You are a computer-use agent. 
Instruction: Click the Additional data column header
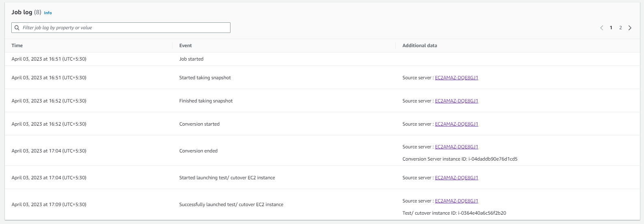point(420,46)
